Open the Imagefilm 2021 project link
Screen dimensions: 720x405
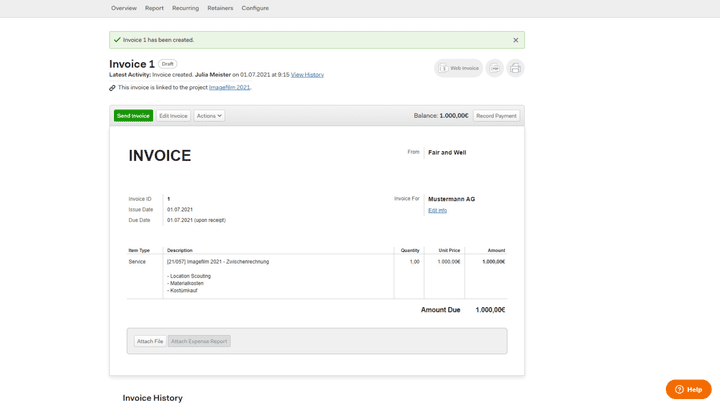(230, 87)
